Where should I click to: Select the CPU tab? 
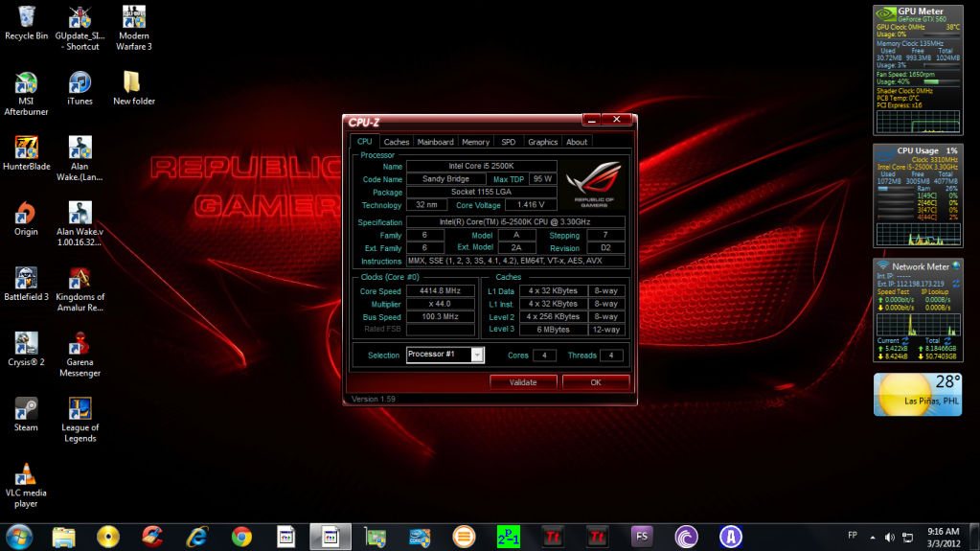pos(364,142)
